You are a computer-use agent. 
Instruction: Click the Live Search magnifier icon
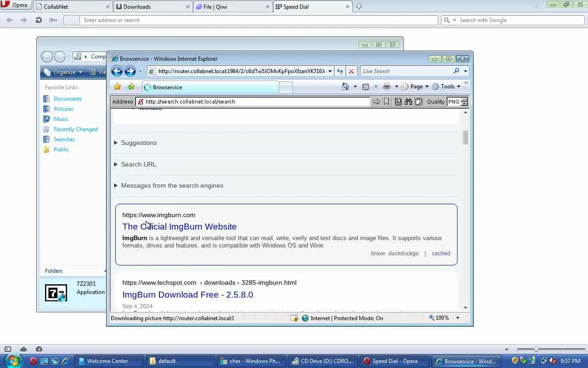click(456, 71)
